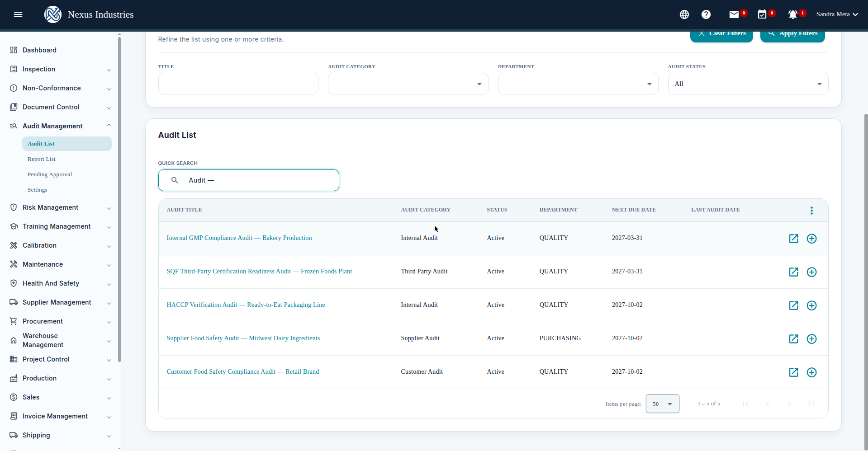868x451 pixels.
Task: Click into the Title filter field
Action: [x=238, y=84]
